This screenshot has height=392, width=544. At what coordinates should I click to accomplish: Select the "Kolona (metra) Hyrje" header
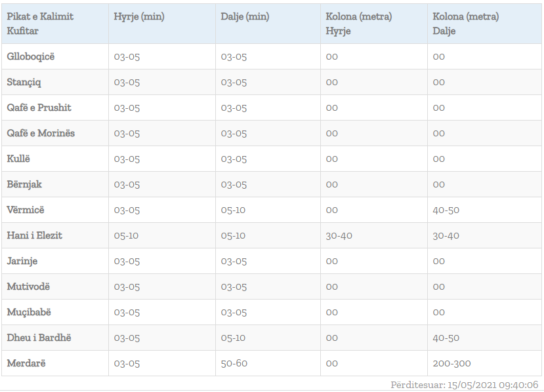click(x=358, y=24)
